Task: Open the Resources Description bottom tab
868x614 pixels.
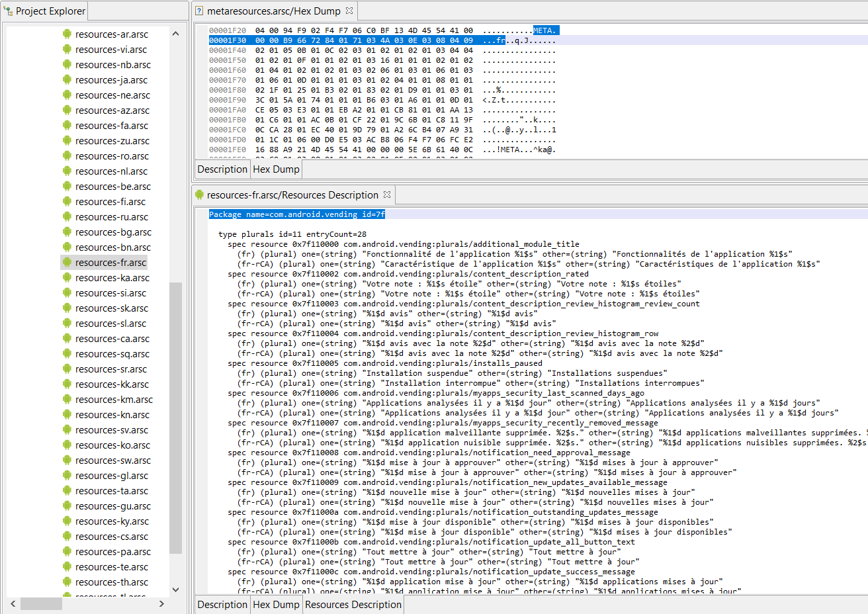Action: pos(353,605)
